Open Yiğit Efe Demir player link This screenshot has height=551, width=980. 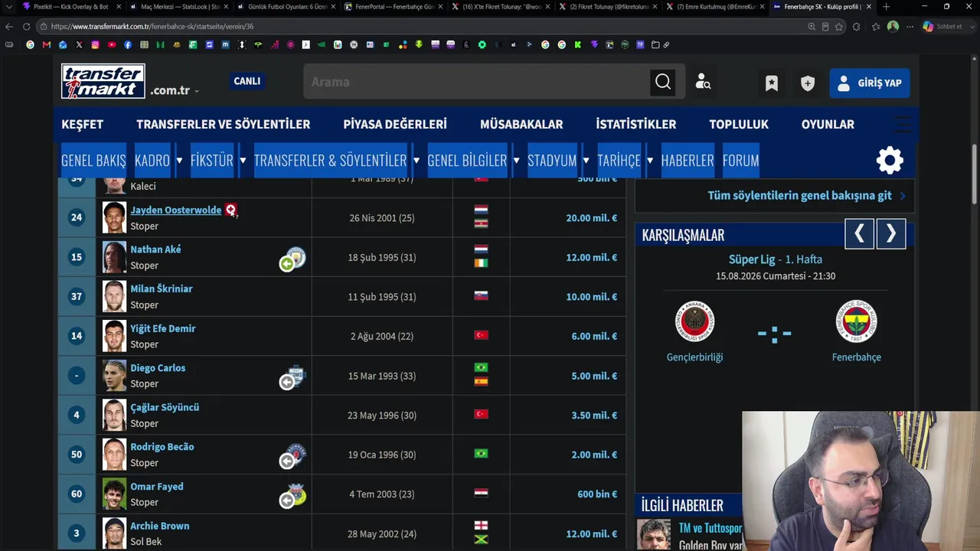163,328
